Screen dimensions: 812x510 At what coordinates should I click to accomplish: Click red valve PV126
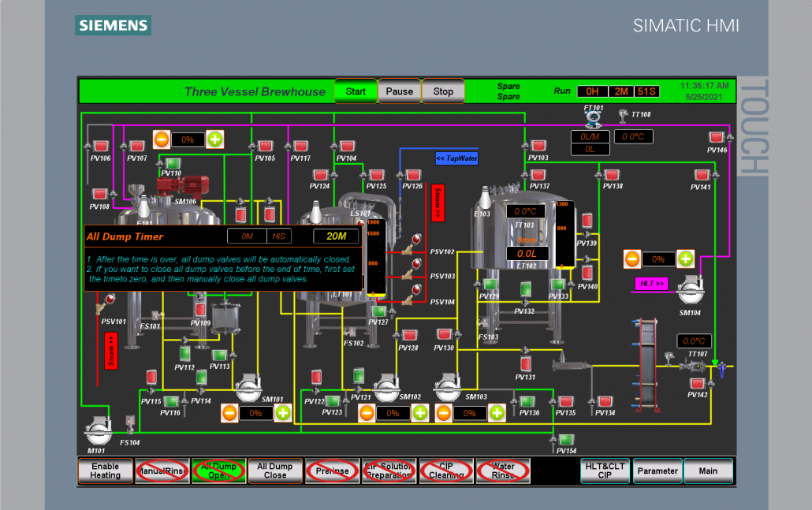click(413, 174)
